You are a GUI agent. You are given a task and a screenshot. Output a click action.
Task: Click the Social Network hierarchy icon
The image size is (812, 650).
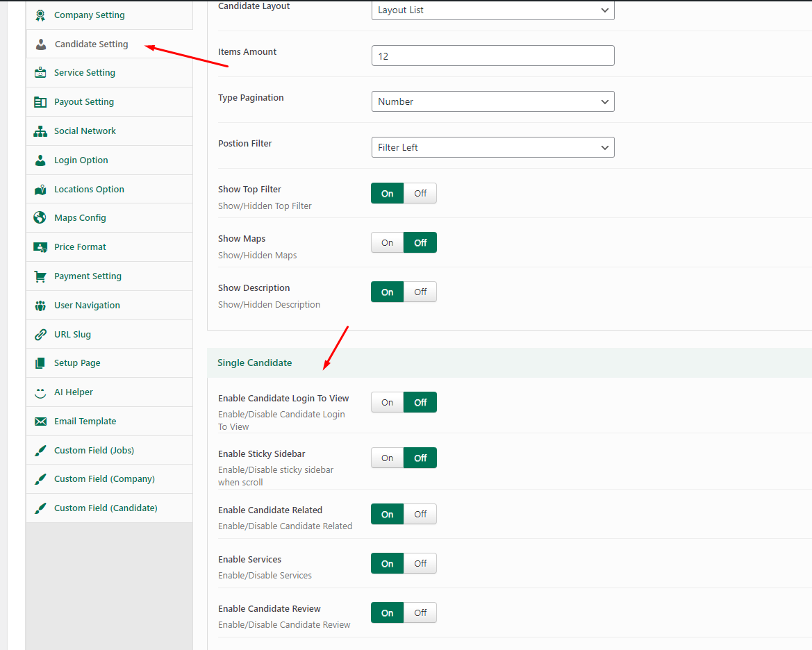[40, 131]
